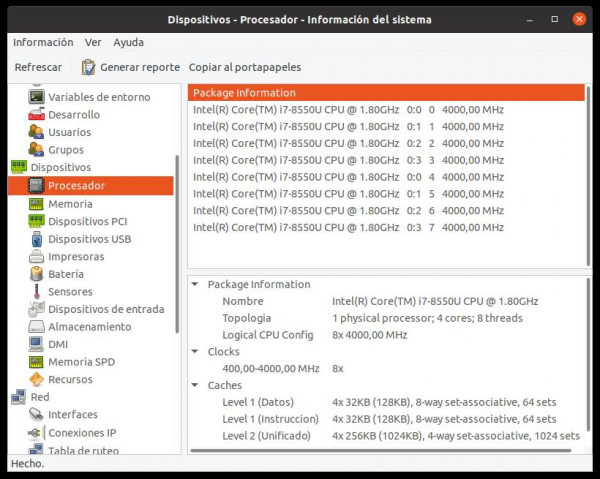Click the 400,00-4000,00 MHz clock entry
Screen dimensions: 600x479
[x=271, y=368]
